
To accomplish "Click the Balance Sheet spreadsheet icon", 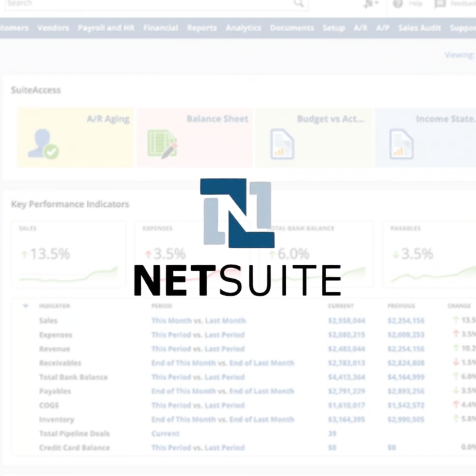I will pyautogui.click(x=162, y=145).
